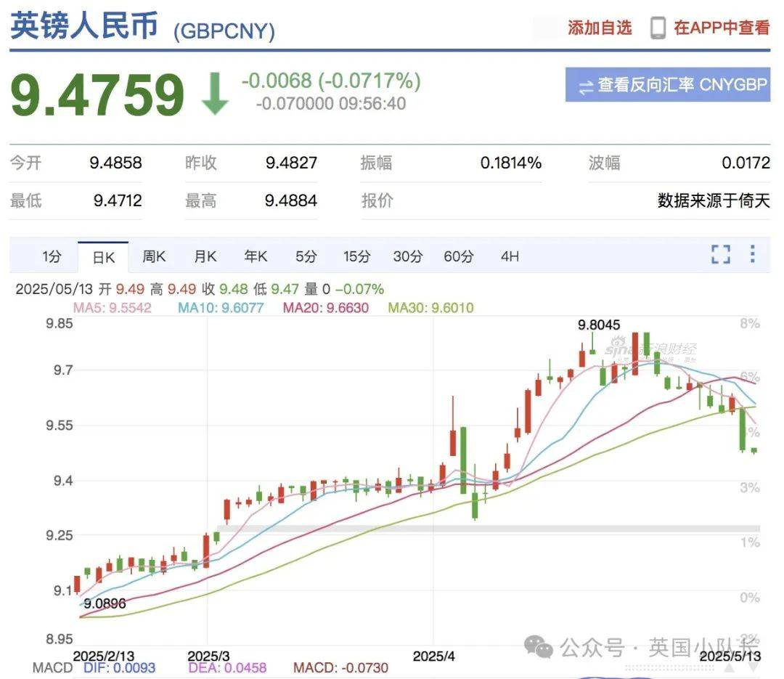Switch to the 60分 interval tab
Screen dimensions: 784x679
coord(457,256)
